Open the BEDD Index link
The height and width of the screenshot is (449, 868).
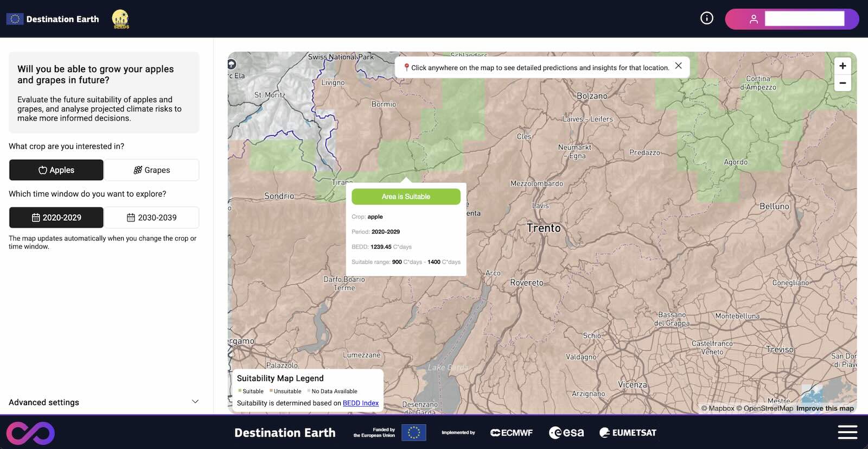pos(361,403)
